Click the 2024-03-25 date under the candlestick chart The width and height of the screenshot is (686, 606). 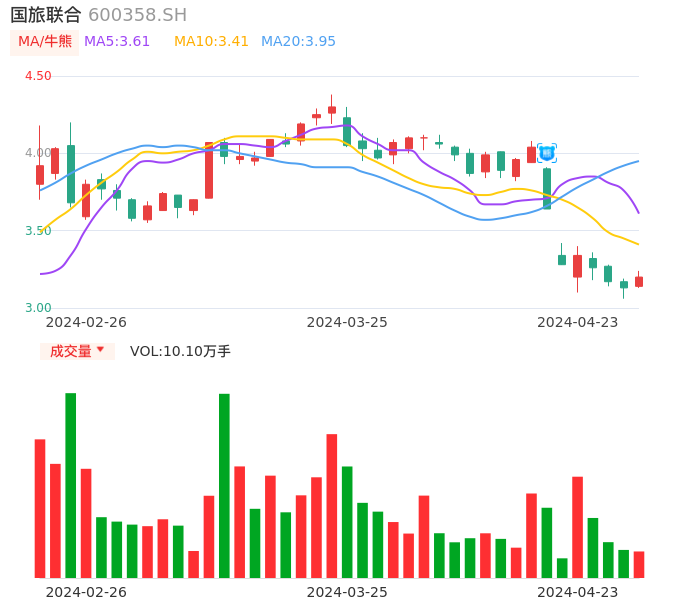point(347,322)
